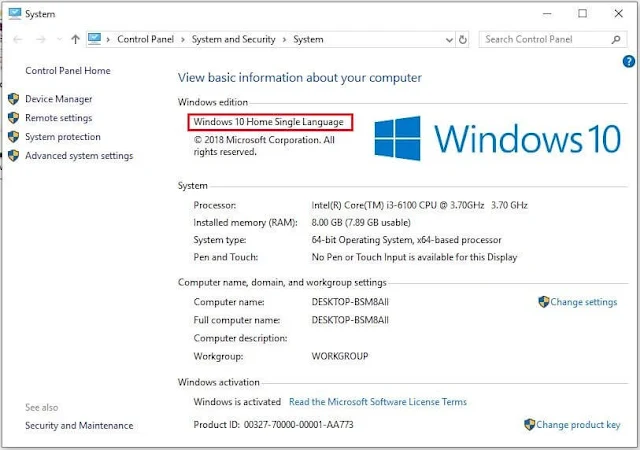Click shield icon beside Remote settings
640x450 pixels.
click(13, 118)
